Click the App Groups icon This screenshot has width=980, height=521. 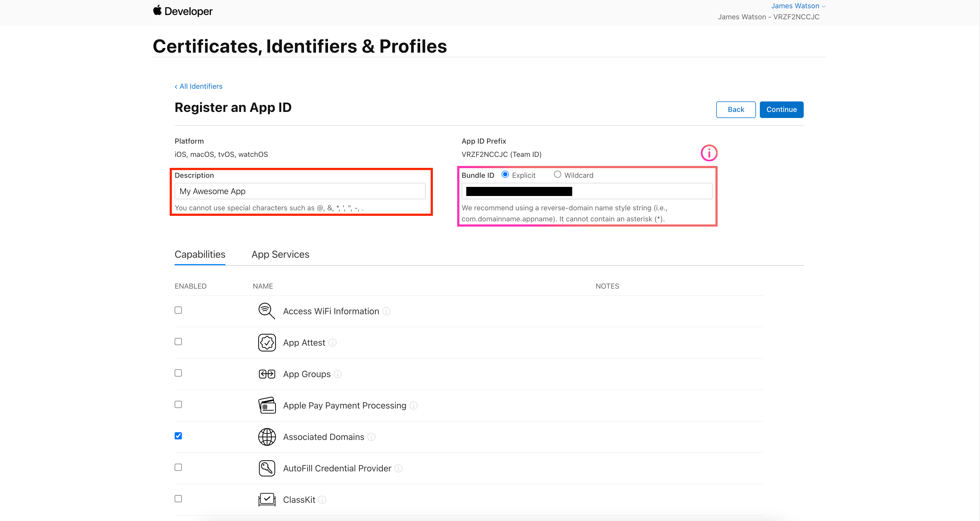267,374
